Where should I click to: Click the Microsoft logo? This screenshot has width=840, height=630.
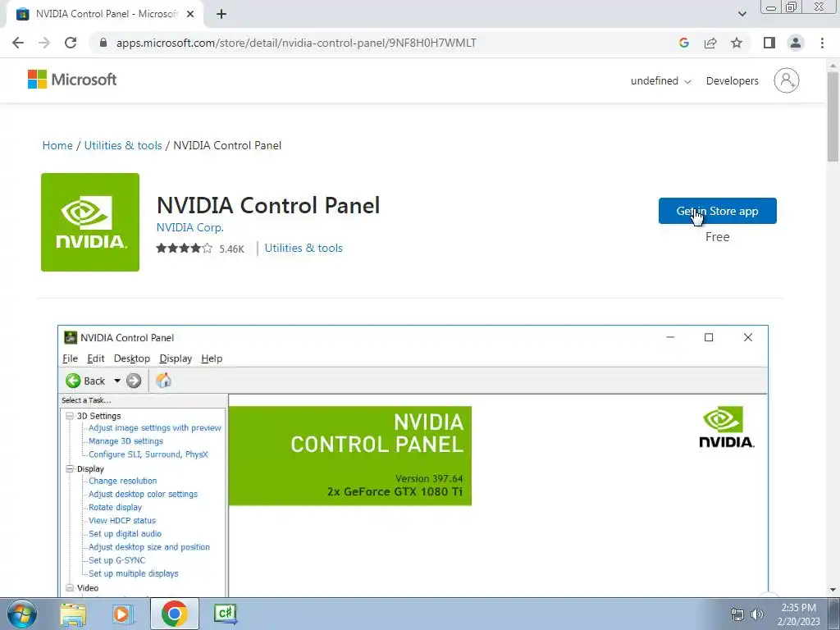click(x=72, y=80)
